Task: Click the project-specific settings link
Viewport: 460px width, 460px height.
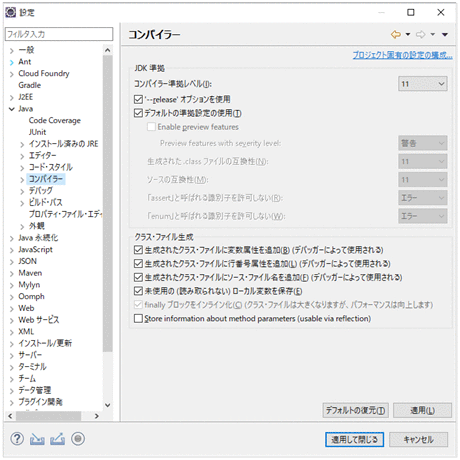Action: point(402,55)
